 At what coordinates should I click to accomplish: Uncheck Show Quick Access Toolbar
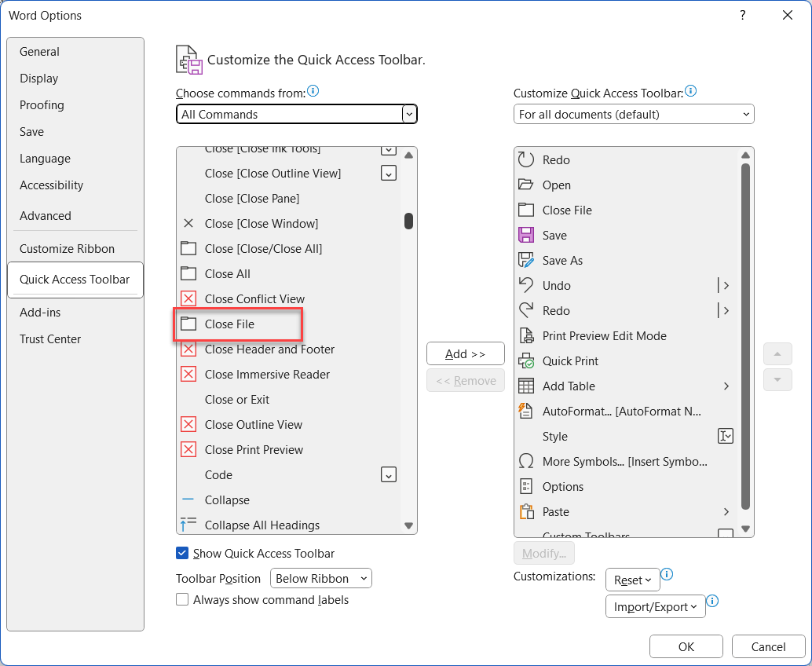(x=182, y=553)
